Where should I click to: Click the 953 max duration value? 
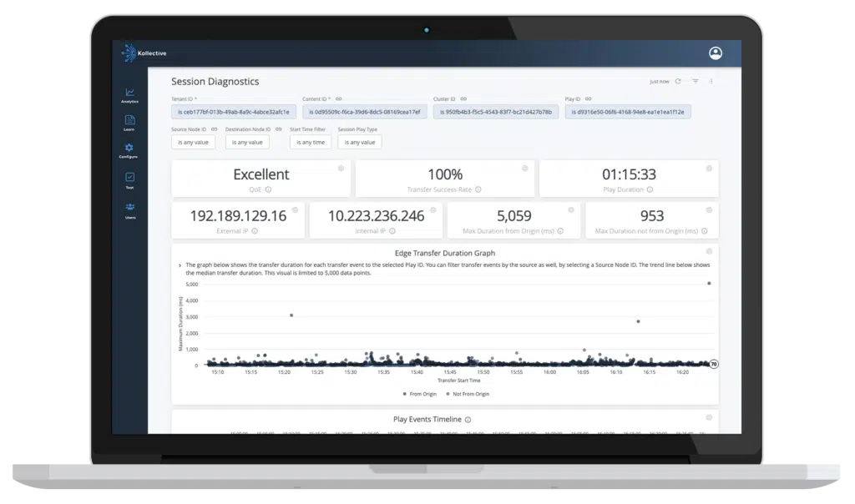[x=651, y=216]
